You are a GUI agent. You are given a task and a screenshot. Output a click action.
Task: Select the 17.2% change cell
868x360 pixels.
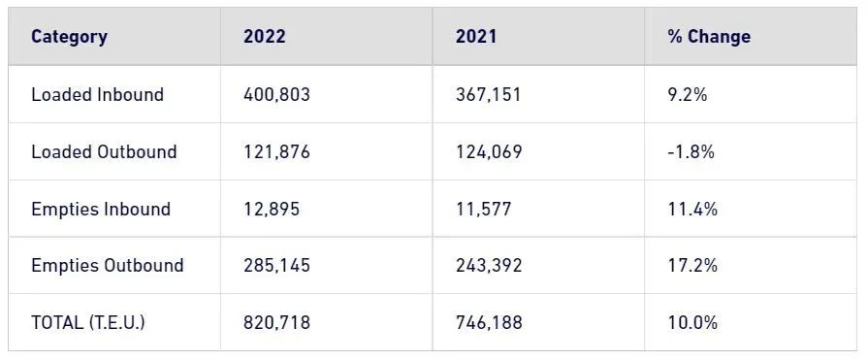(692, 265)
